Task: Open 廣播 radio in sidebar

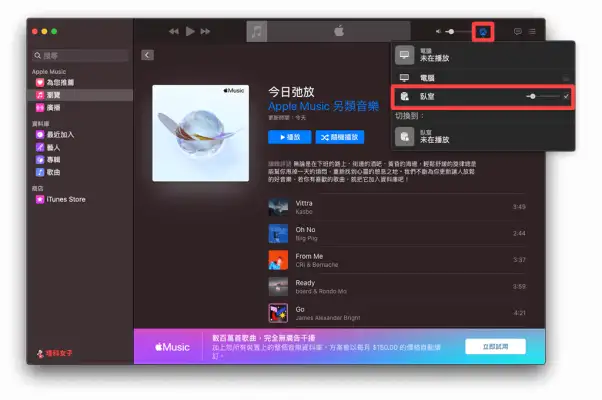Action: 80,108
